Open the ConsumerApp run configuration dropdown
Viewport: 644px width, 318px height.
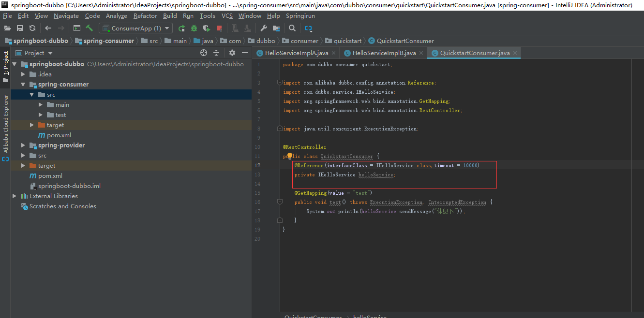135,29
